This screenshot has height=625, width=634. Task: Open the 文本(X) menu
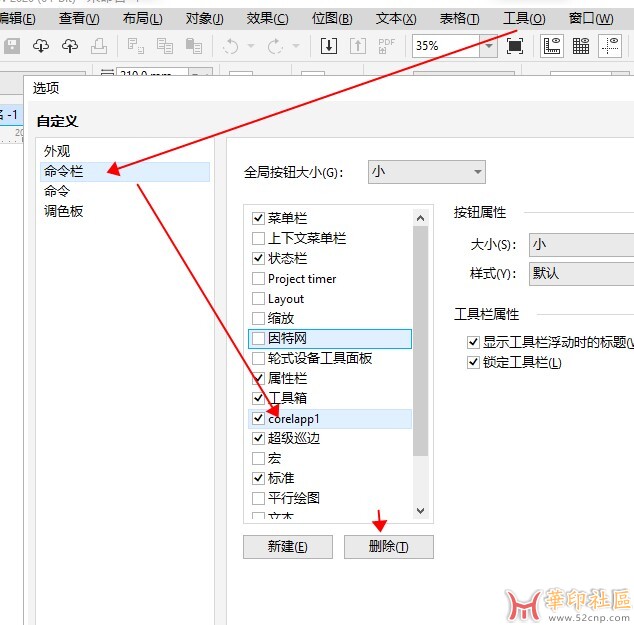pos(396,18)
